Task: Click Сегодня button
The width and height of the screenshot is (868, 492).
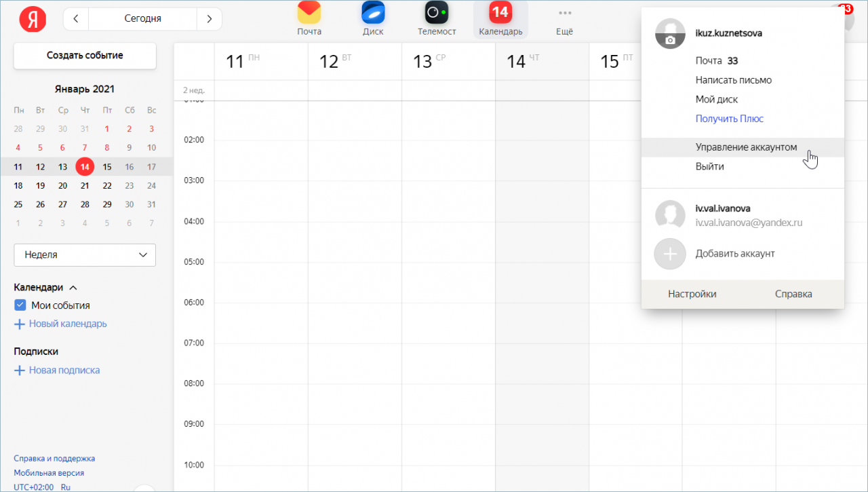Action: (142, 18)
